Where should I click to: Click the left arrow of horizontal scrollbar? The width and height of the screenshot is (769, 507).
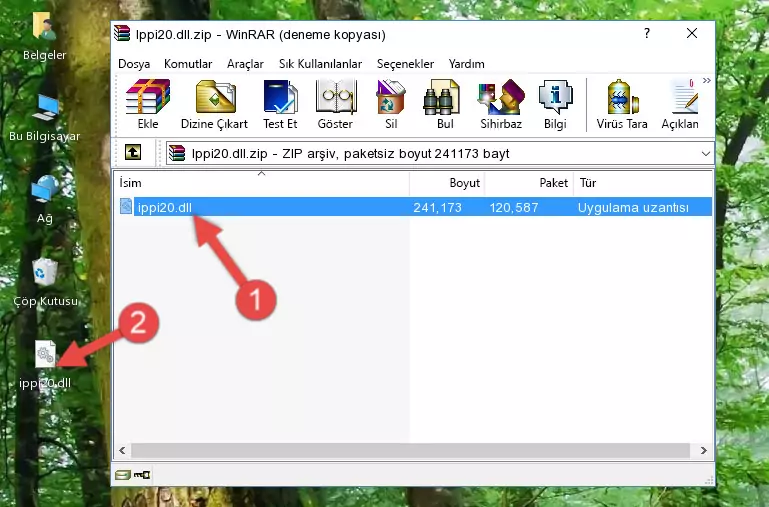(x=122, y=450)
